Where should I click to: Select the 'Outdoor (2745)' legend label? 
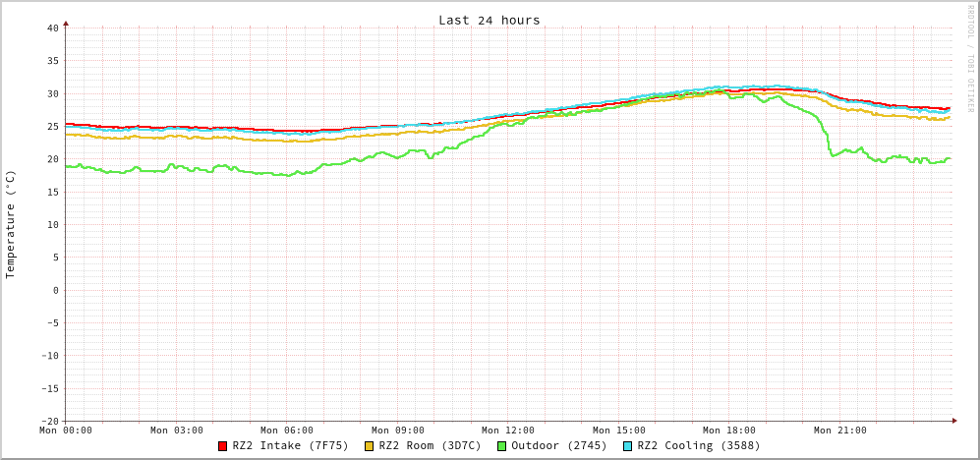558,446
